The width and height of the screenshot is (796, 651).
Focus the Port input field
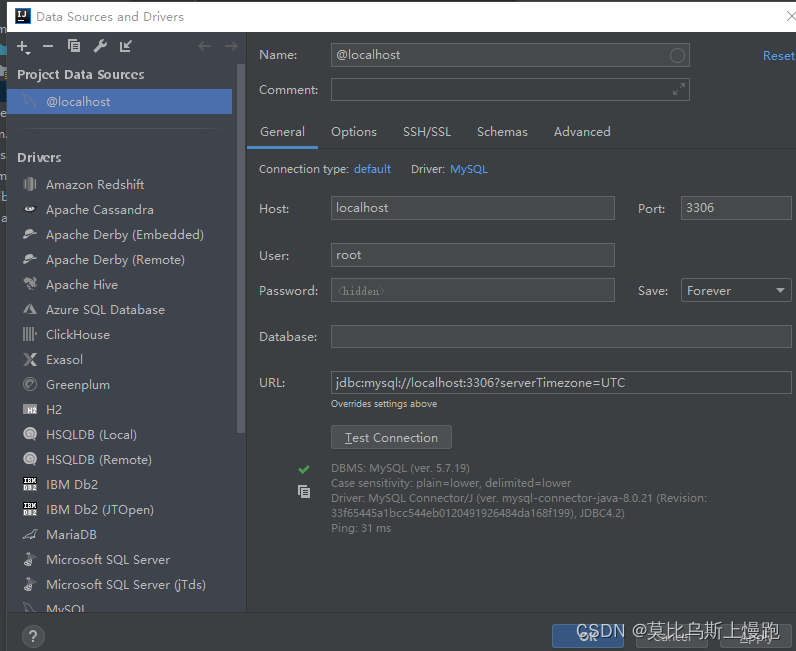pyautogui.click(x=736, y=208)
